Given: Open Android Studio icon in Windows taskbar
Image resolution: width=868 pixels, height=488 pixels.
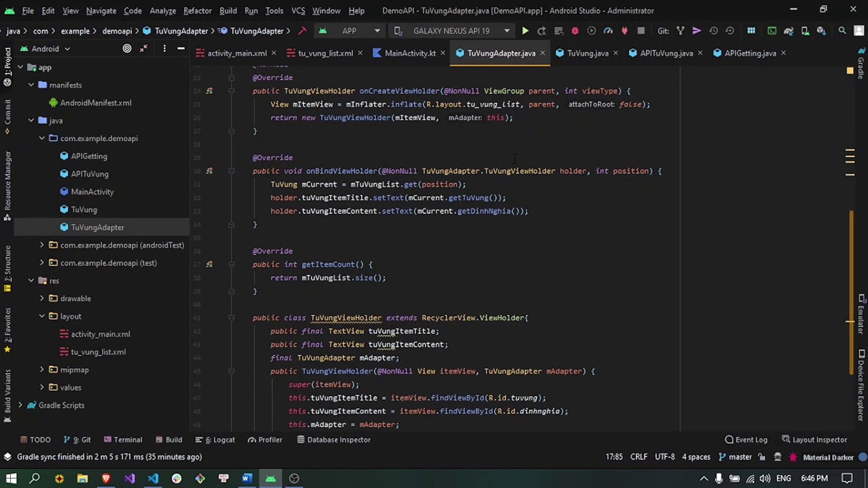Looking at the screenshot, I should coord(271,479).
